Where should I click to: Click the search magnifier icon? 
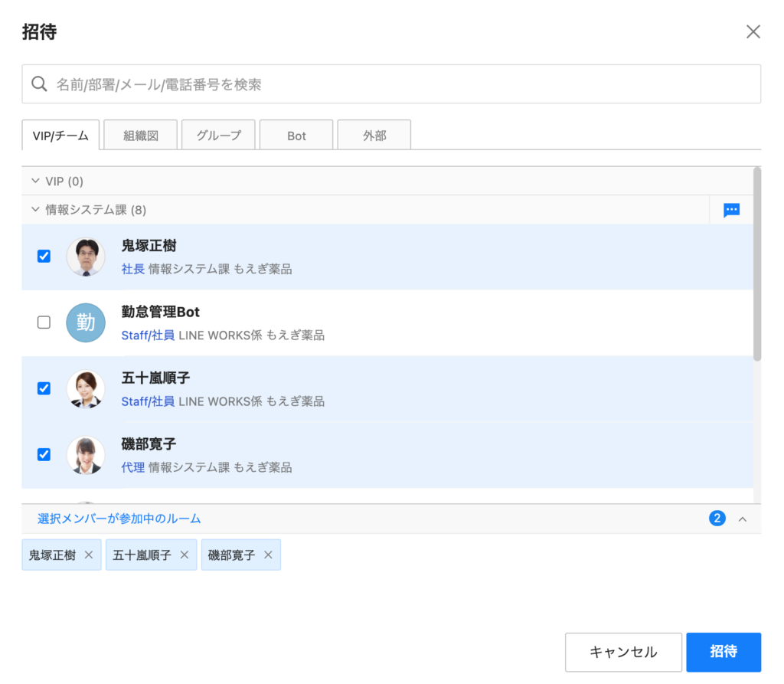[x=39, y=83]
